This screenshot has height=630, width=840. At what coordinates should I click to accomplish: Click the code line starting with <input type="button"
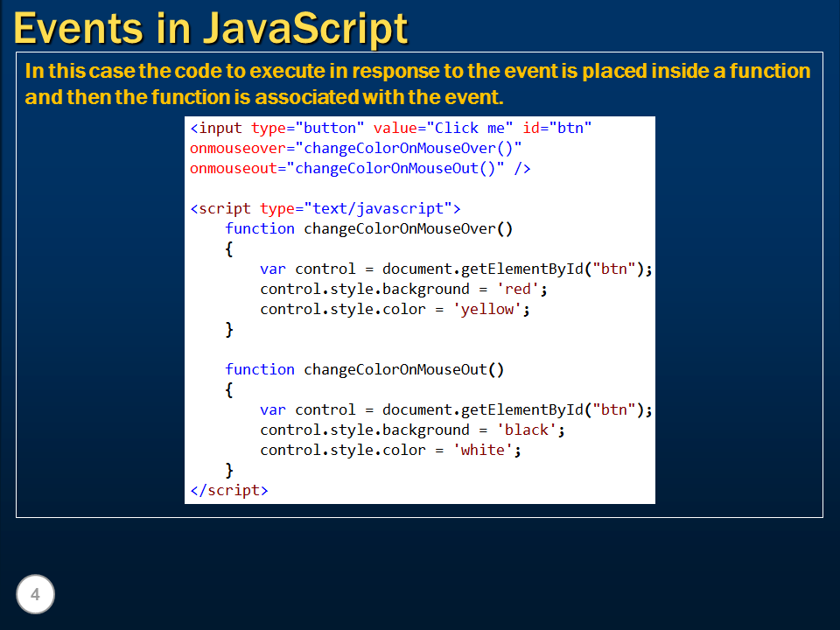click(391, 128)
